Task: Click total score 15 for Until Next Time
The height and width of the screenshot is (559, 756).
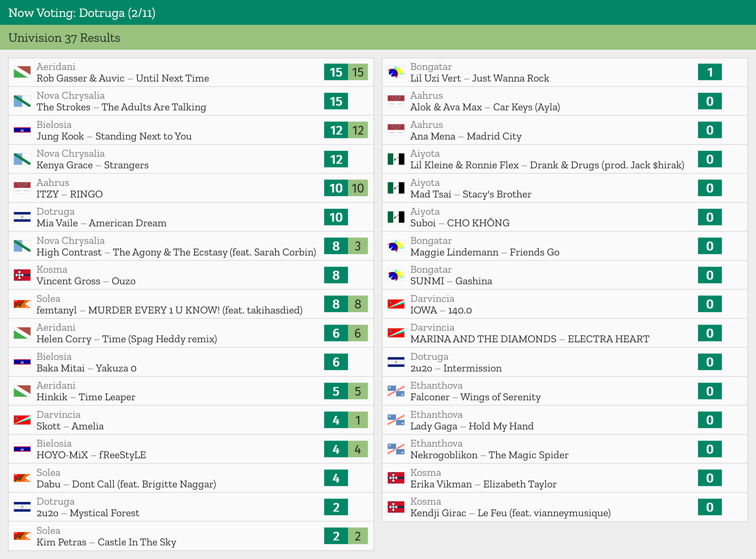Action: coord(336,72)
